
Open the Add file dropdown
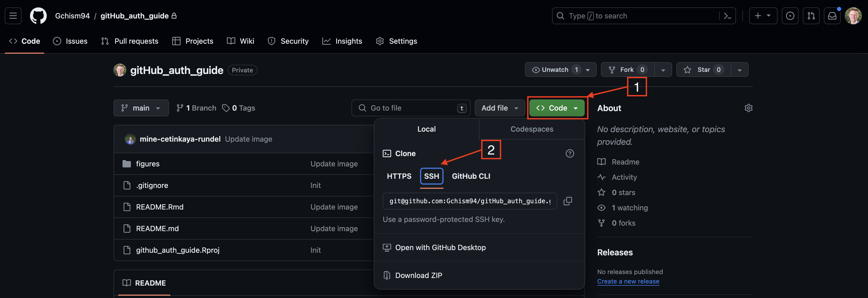[499, 108]
